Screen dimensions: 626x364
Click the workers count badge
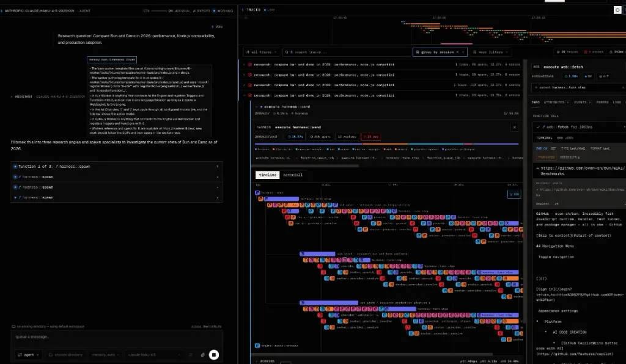[347, 137]
